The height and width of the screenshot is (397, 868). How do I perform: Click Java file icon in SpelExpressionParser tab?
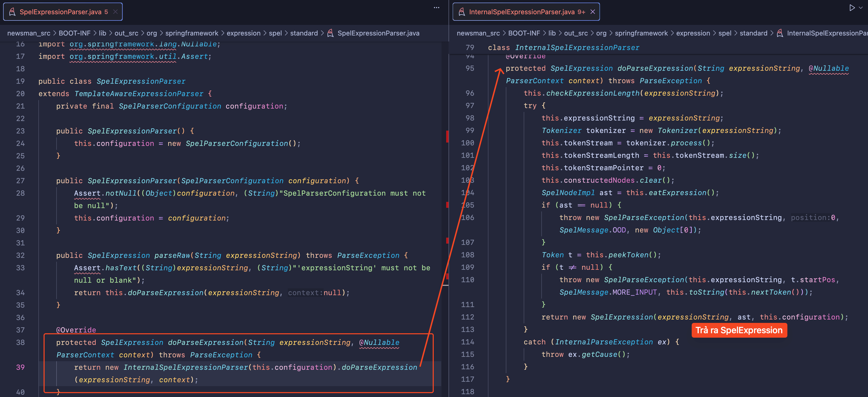tap(12, 12)
